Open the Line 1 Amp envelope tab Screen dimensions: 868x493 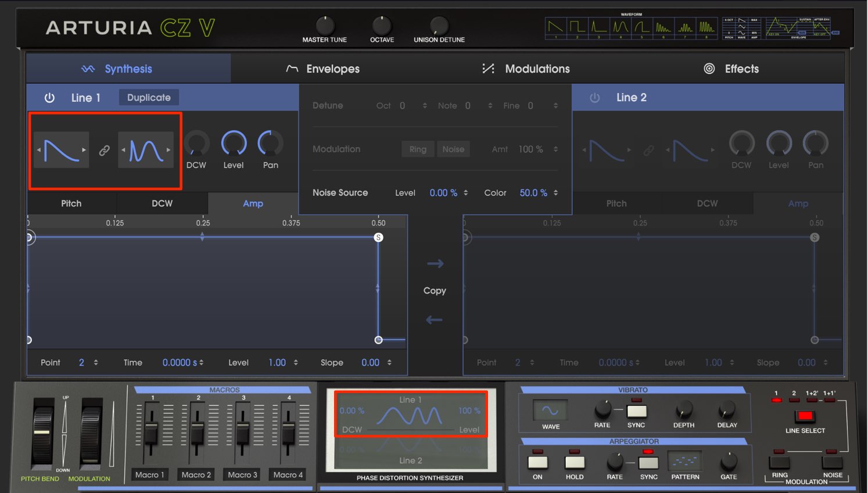[253, 203]
